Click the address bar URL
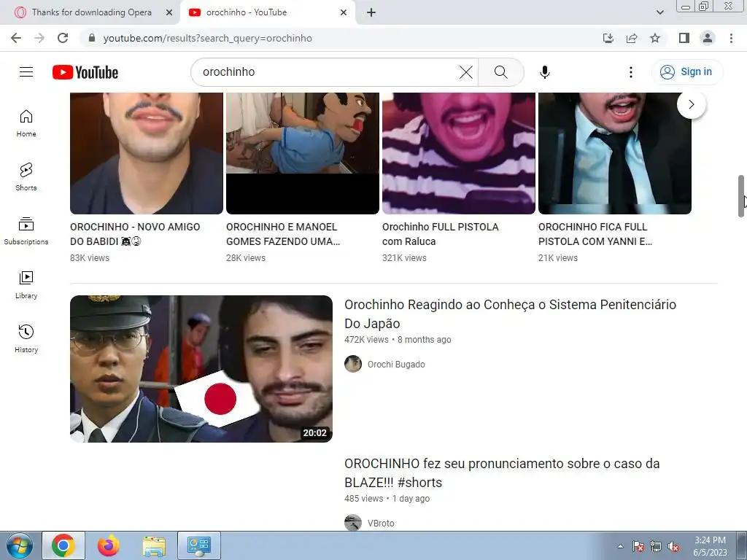Viewport: 747px width, 560px height. pos(207,38)
